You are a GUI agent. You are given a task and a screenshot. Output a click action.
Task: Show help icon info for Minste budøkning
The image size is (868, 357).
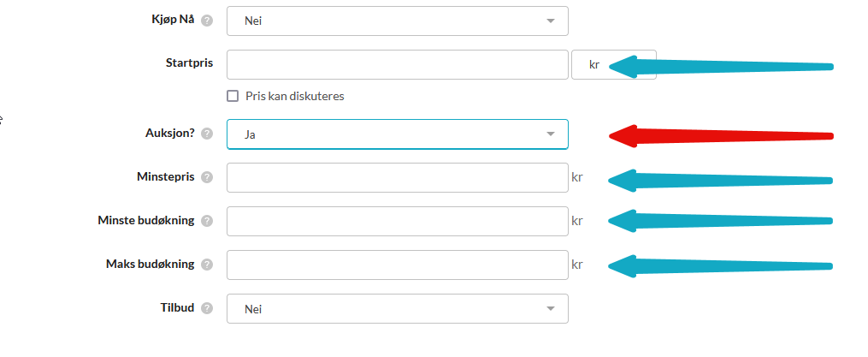(x=207, y=221)
